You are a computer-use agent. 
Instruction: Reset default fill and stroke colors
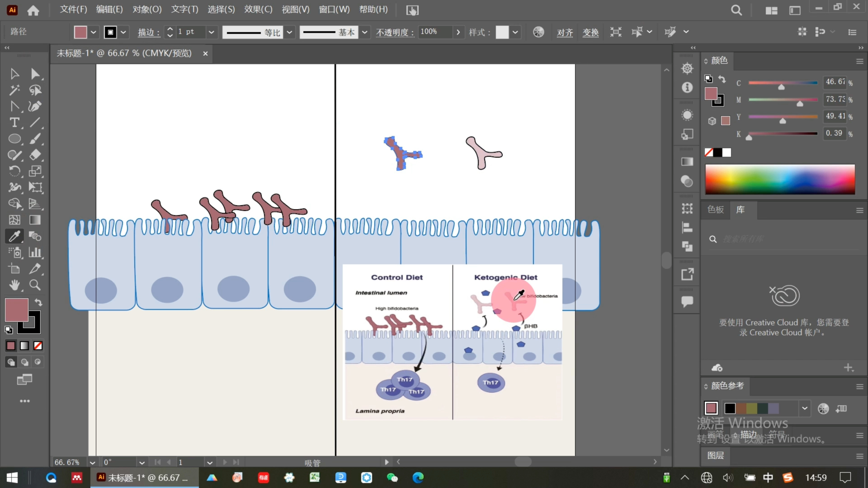[9, 330]
